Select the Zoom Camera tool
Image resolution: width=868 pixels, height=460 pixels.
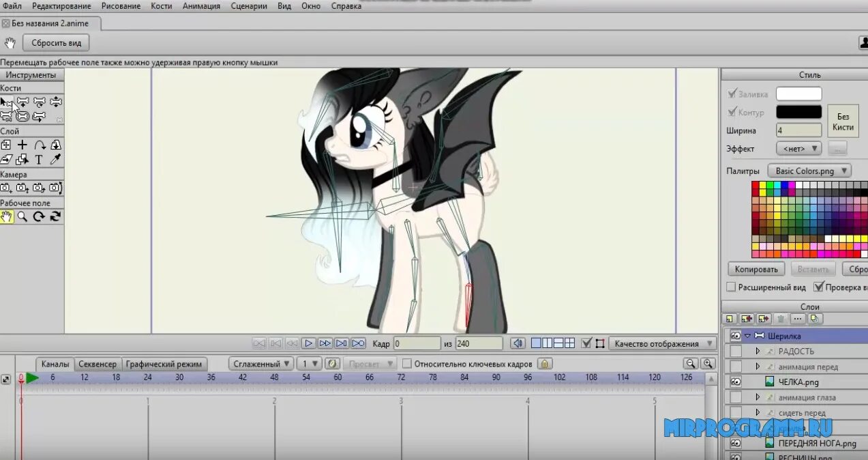point(23,188)
